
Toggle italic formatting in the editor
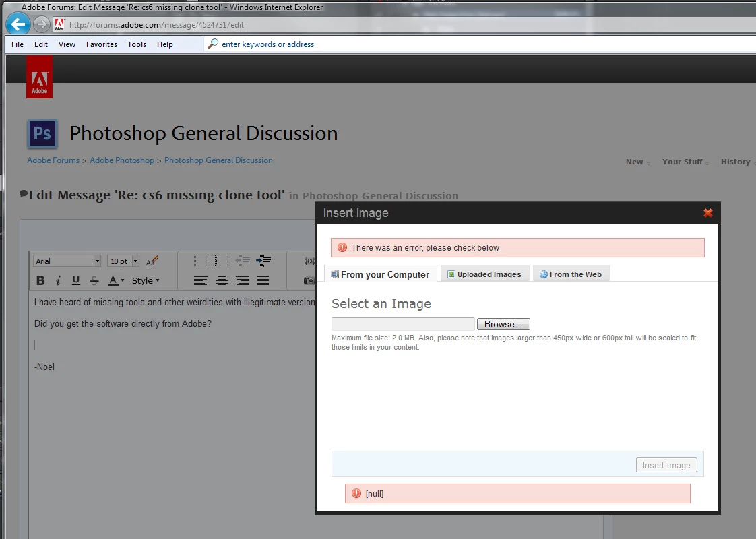pos(58,280)
